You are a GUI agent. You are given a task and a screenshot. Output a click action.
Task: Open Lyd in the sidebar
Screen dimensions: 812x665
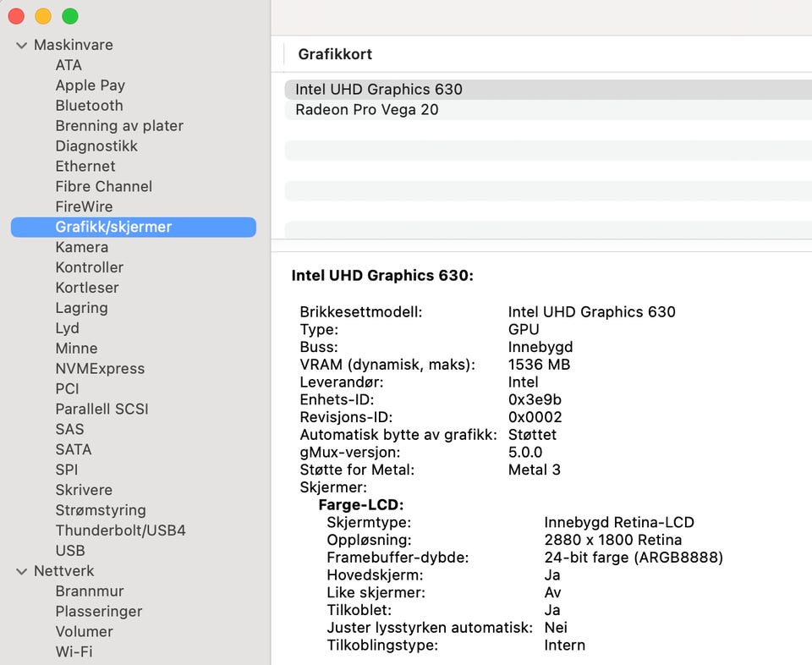coord(68,328)
